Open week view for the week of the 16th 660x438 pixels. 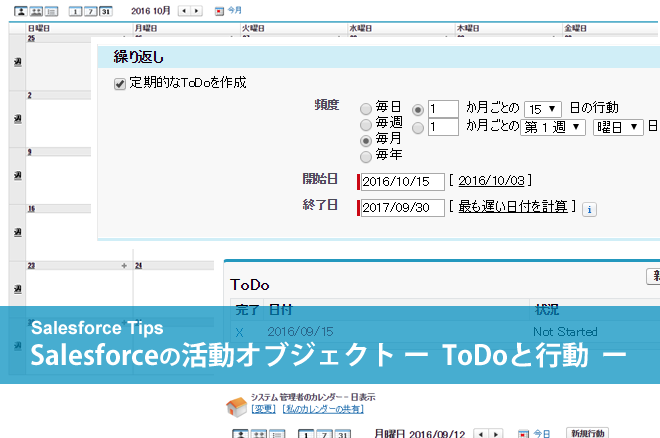coord(17,232)
